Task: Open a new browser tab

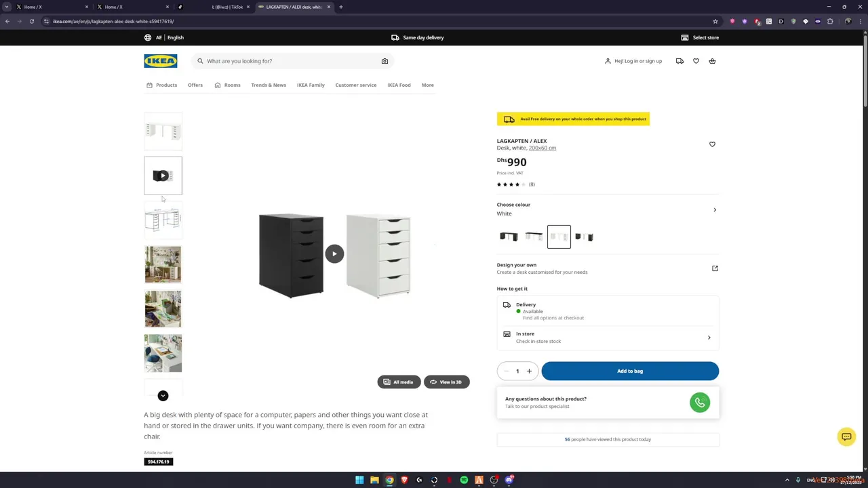Action: tap(340, 7)
